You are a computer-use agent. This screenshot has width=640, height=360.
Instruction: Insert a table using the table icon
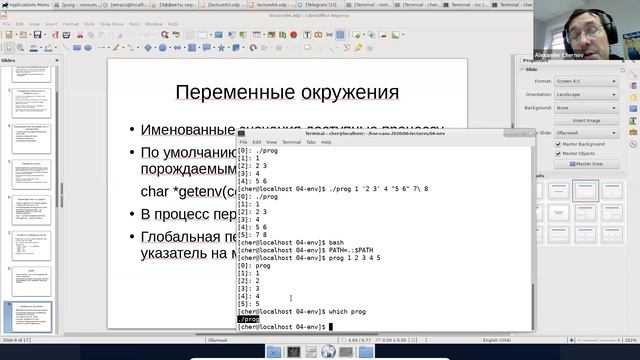[256, 35]
